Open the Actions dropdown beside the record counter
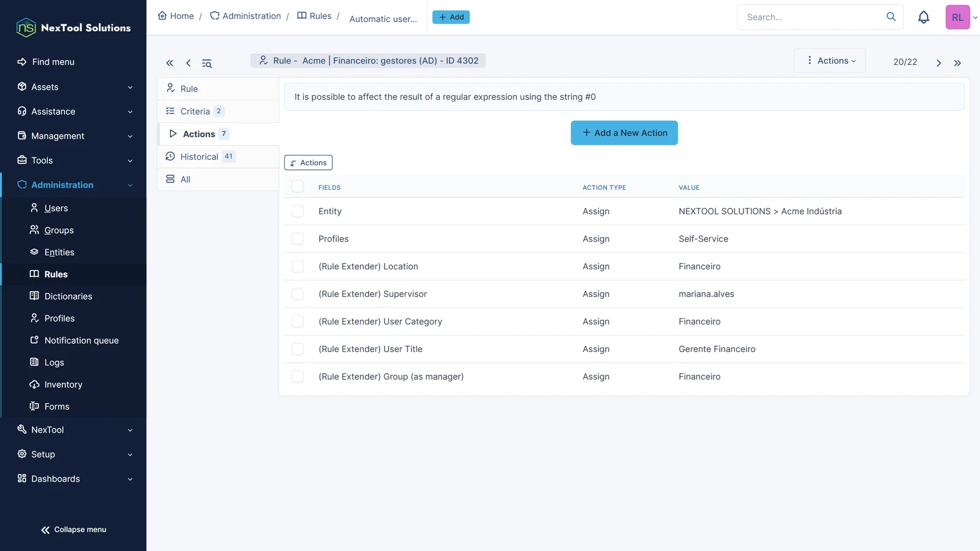The height and width of the screenshot is (551, 980). (830, 61)
